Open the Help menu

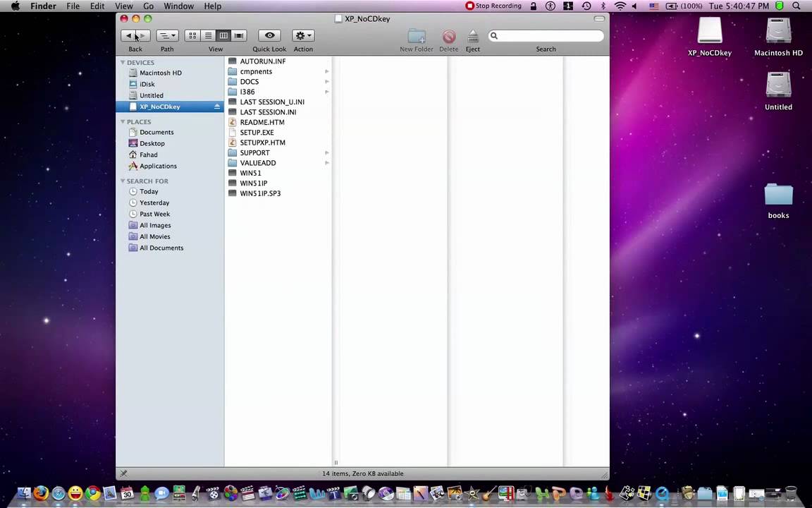[x=212, y=6]
